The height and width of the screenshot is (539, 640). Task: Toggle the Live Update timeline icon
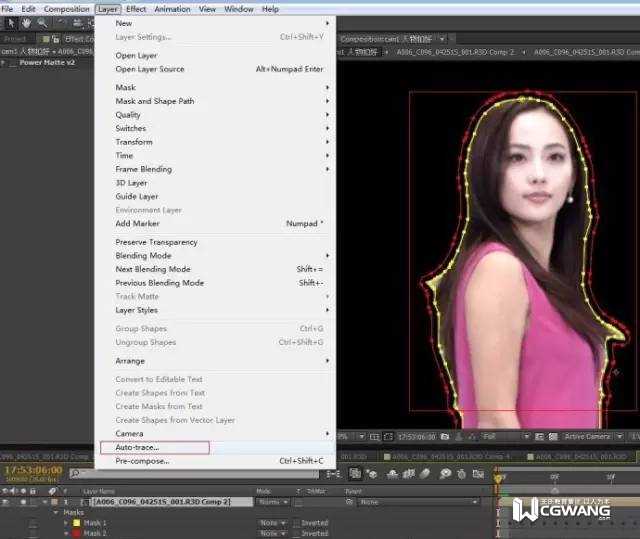coord(355,473)
